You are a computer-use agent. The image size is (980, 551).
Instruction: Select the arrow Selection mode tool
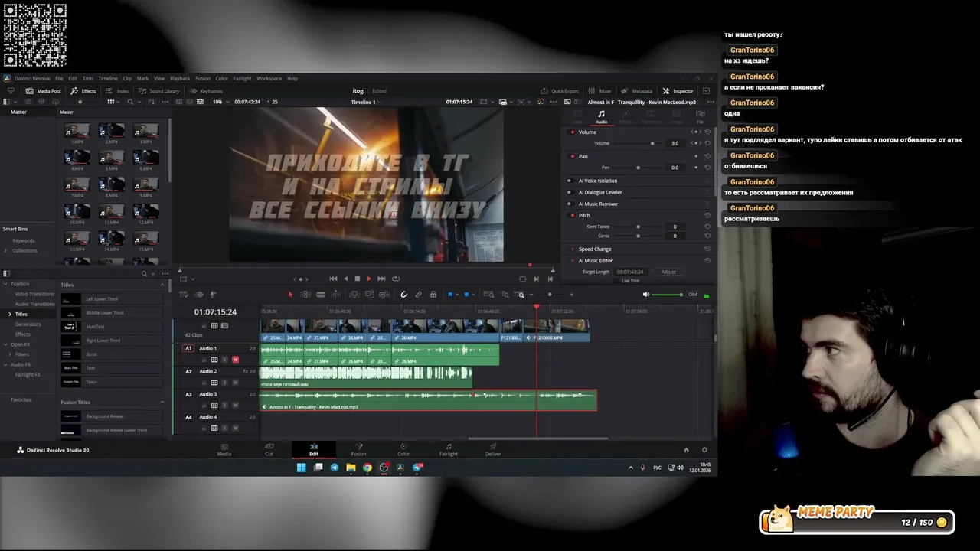click(290, 295)
